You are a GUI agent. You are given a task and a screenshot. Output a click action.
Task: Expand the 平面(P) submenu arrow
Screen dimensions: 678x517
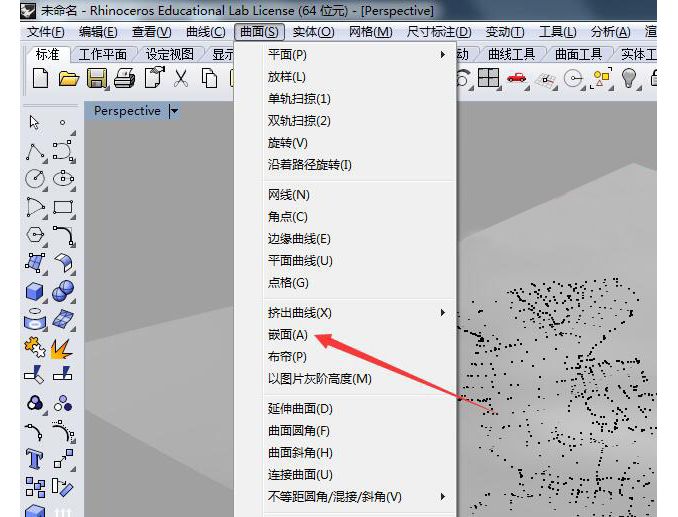(x=442, y=54)
